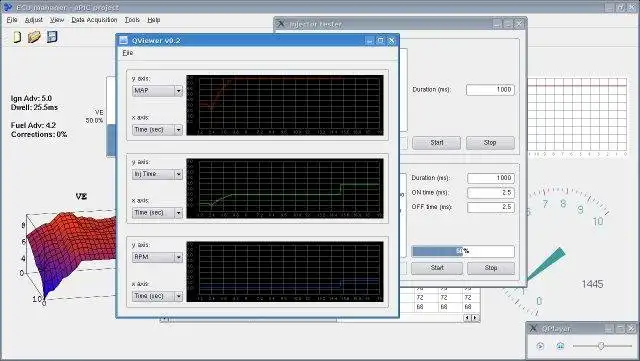Click the tachometer needle gauge

(547, 265)
